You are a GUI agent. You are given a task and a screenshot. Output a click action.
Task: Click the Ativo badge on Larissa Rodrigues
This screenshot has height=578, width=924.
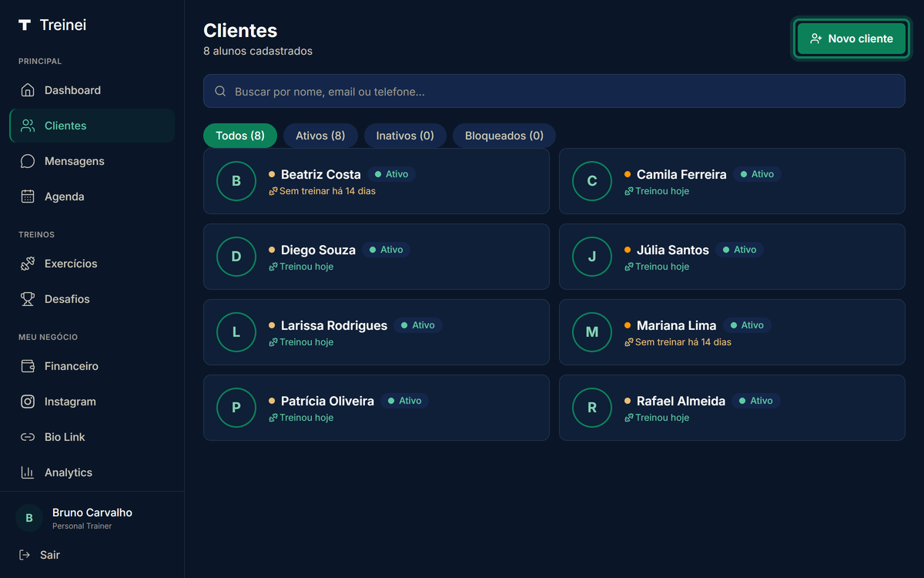tap(417, 325)
